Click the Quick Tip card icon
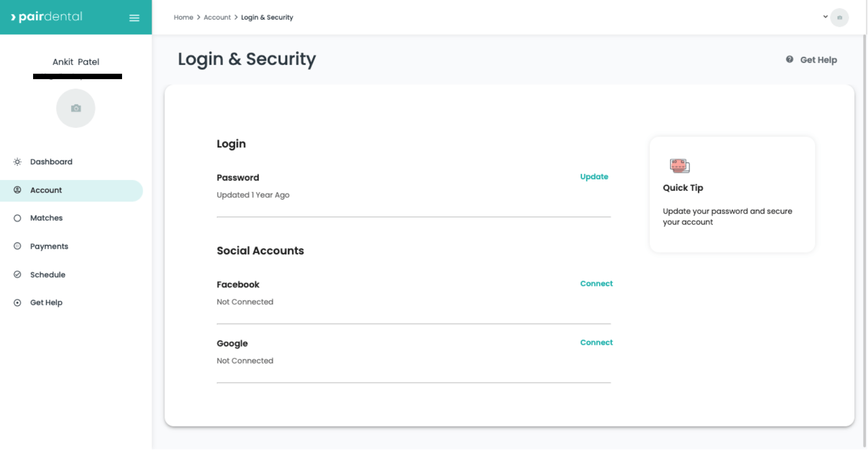 coord(679,165)
